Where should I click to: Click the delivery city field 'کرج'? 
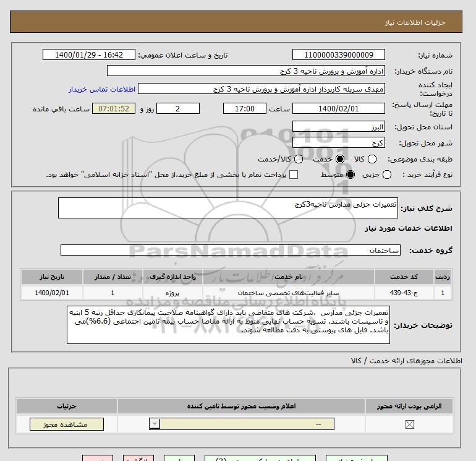339,142
